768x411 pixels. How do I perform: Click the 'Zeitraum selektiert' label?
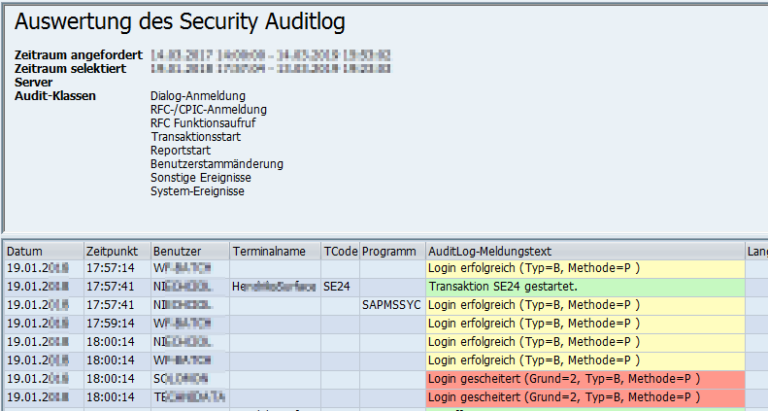(x=70, y=69)
